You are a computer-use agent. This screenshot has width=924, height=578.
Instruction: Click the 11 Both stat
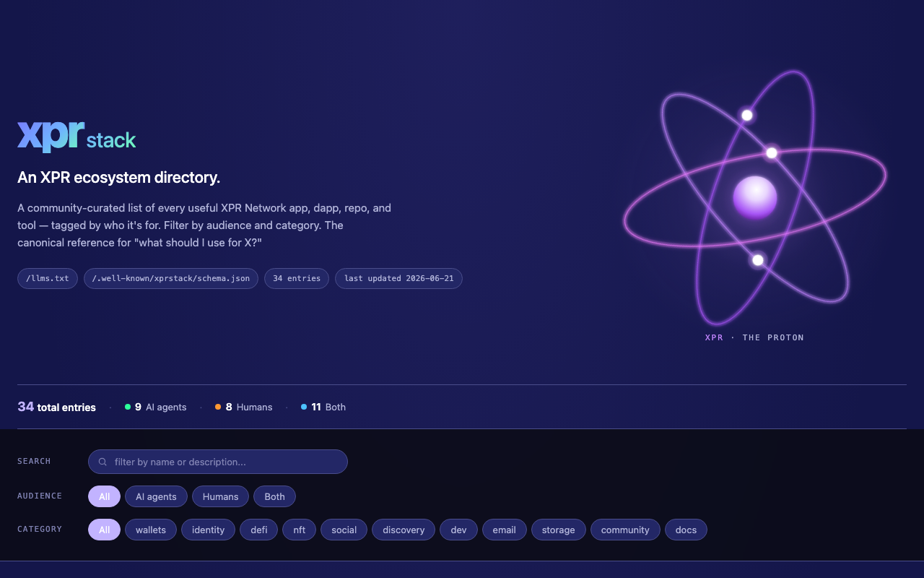(x=323, y=407)
